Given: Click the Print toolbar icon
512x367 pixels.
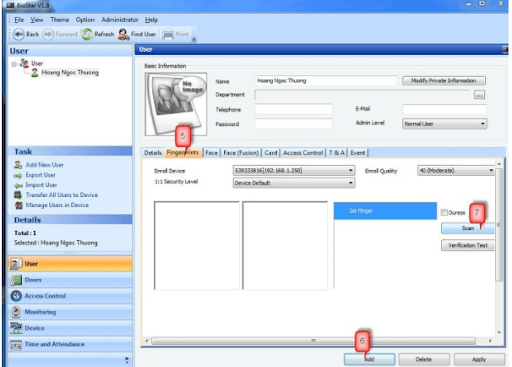Looking at the screenshot, I should pos(168,34).
